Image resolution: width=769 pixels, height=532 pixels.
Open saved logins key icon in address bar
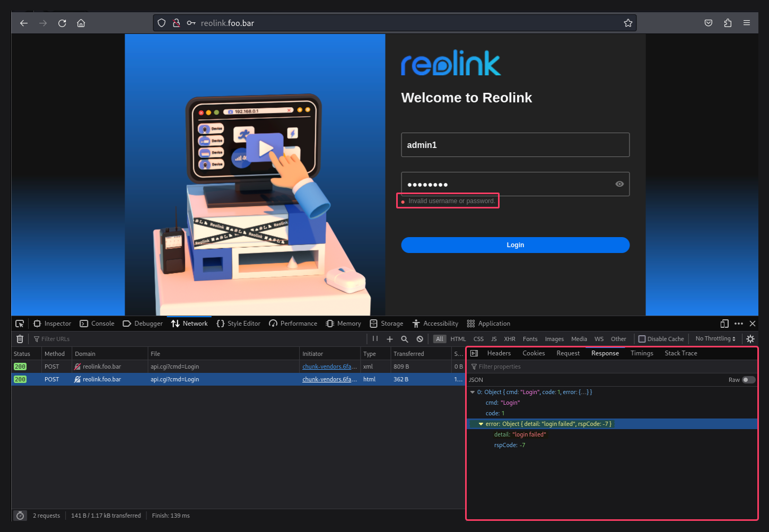[x=191, y=23]
